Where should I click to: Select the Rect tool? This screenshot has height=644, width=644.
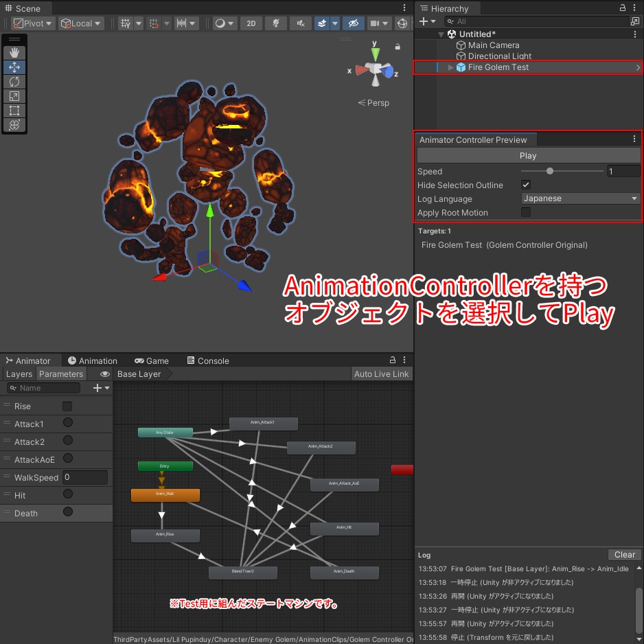coord(14,110)
